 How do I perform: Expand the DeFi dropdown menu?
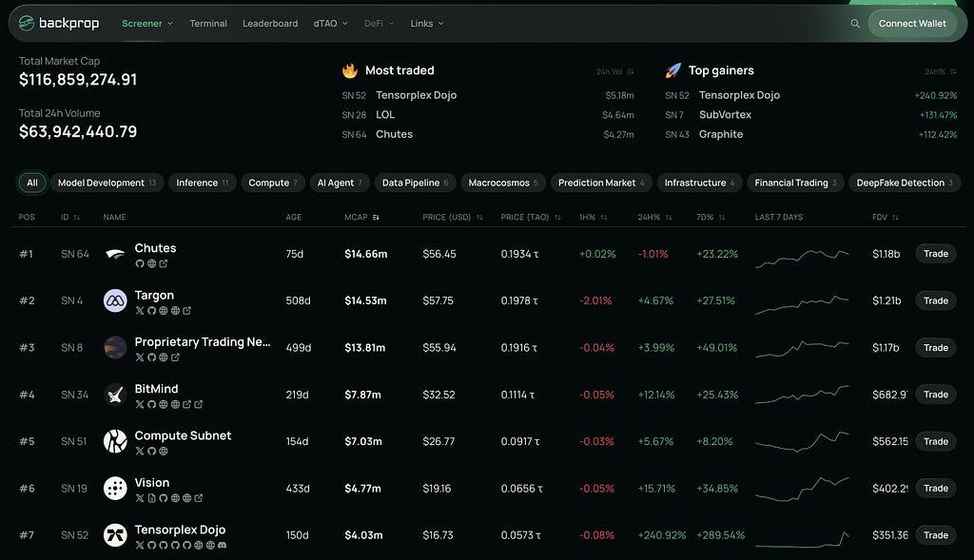(x=379, y=24)
